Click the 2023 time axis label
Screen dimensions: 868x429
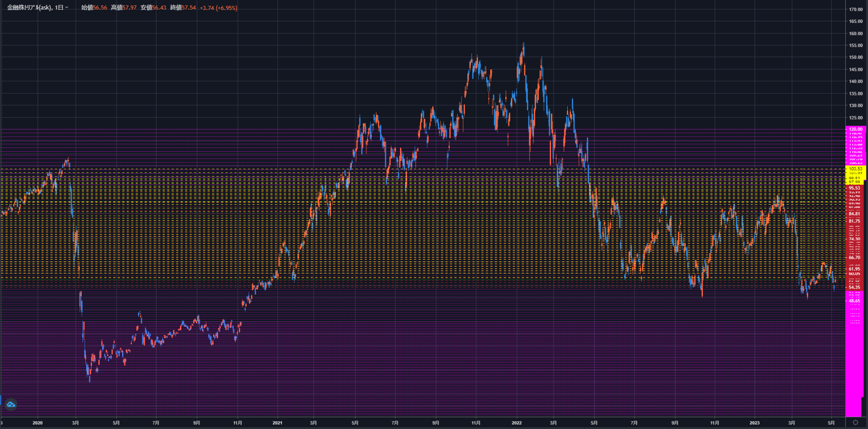[x=754, y=423]
